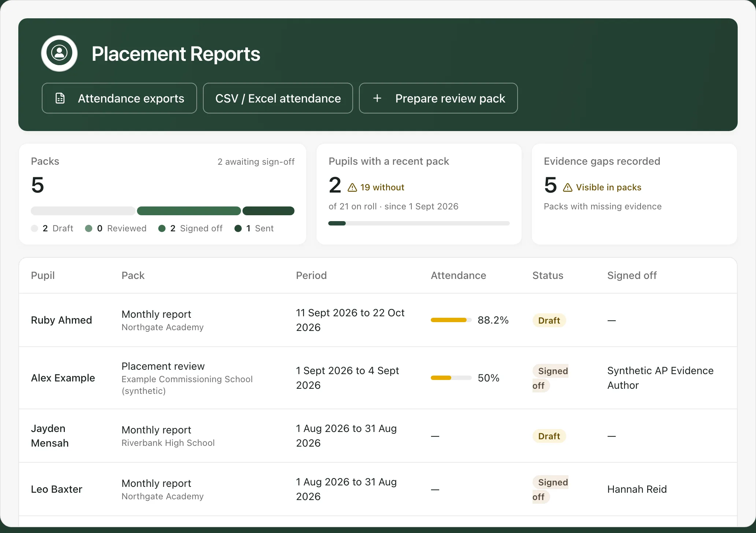Click the Draft badge in Ruby Ahmed's row
Screen dimensions: 756x533
[549, 320]
